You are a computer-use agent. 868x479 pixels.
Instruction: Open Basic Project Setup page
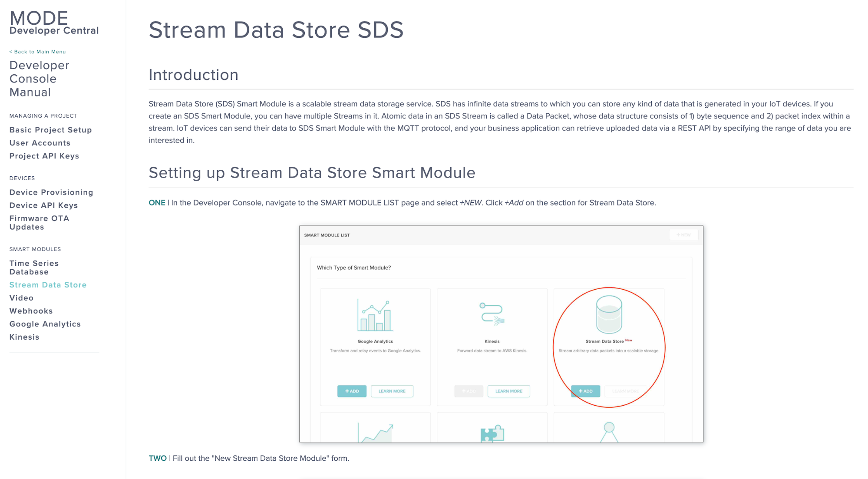(50, 130)
